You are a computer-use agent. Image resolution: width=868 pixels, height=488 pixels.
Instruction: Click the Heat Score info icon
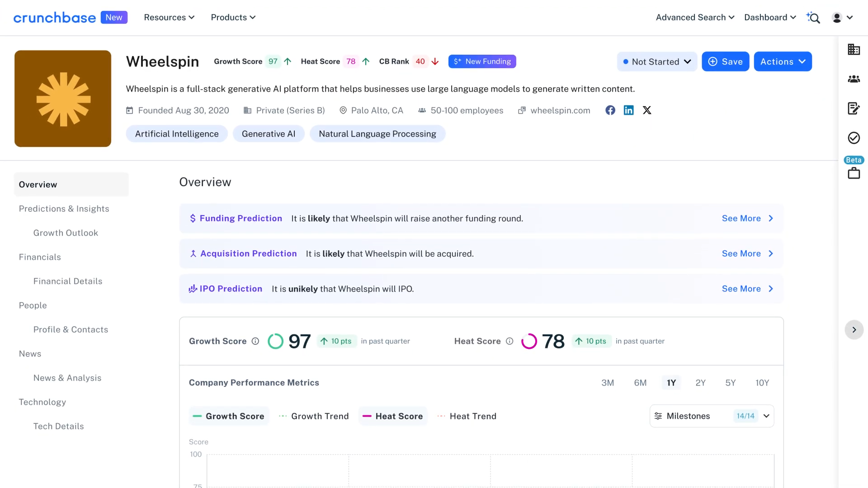(509, 341)
